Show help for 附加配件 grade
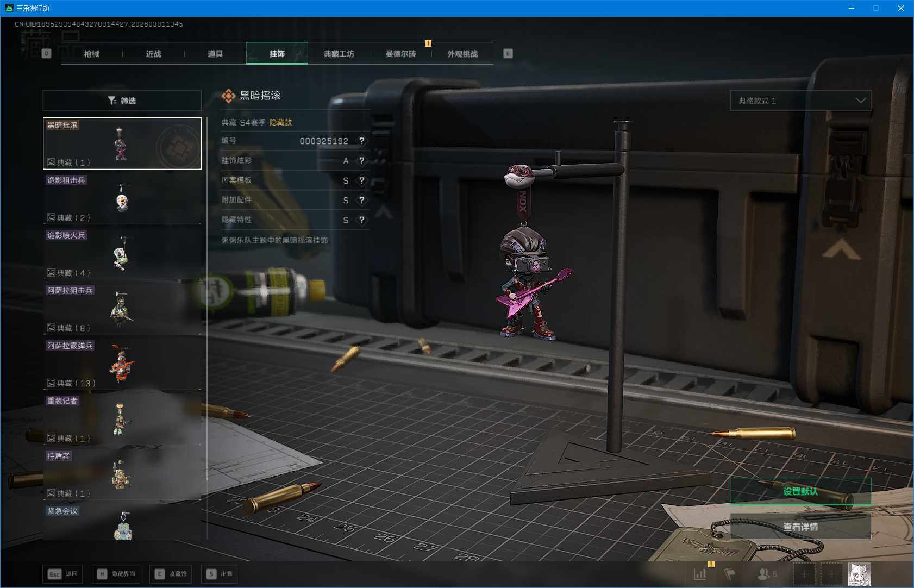This screenshot has height=588, width=914. tap(362, 200)
